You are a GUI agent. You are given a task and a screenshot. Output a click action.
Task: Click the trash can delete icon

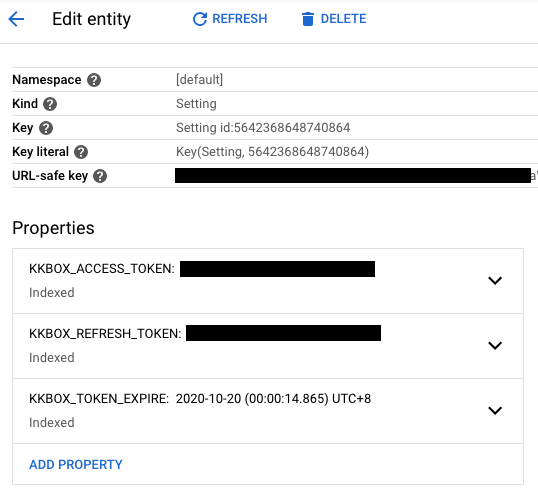coord(308,19)
